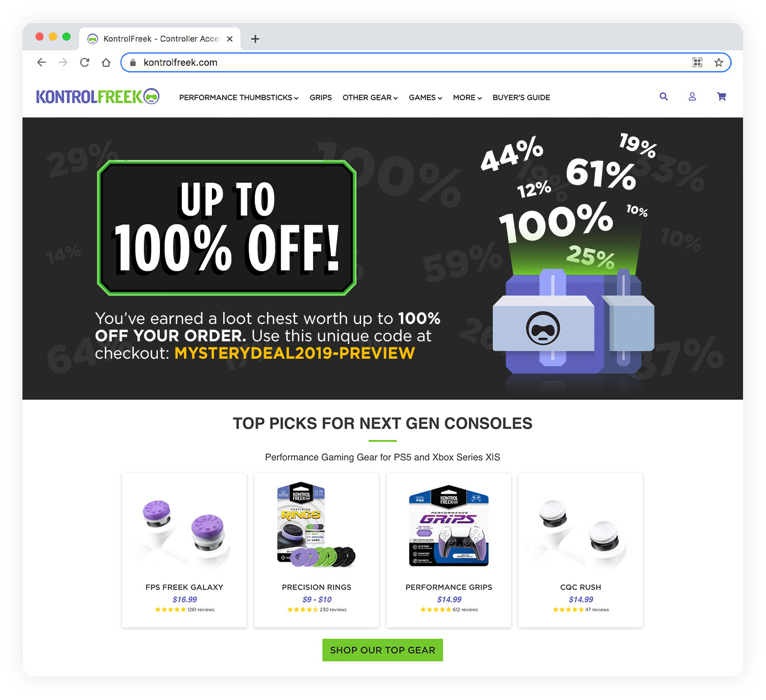Image resolution: width=766 pixels, height=700 pixels.
Task: Click the Shop Our Top Gear button
Action: [x=382, y=650]
